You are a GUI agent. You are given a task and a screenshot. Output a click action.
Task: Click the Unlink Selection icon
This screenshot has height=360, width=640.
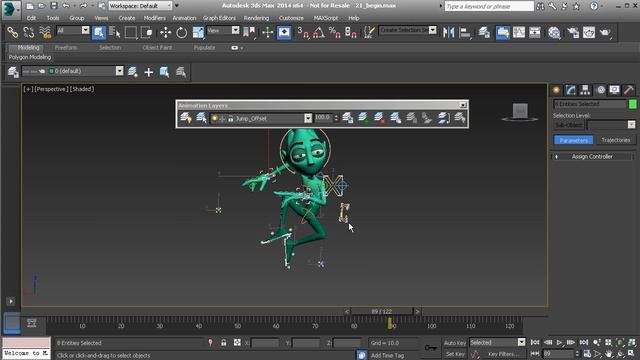[29, 32]
